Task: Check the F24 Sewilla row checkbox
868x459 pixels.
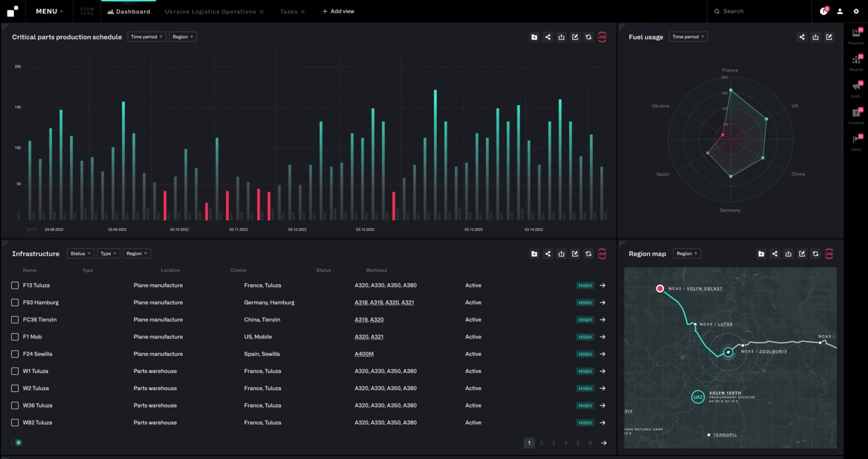Action: point(15,354)
